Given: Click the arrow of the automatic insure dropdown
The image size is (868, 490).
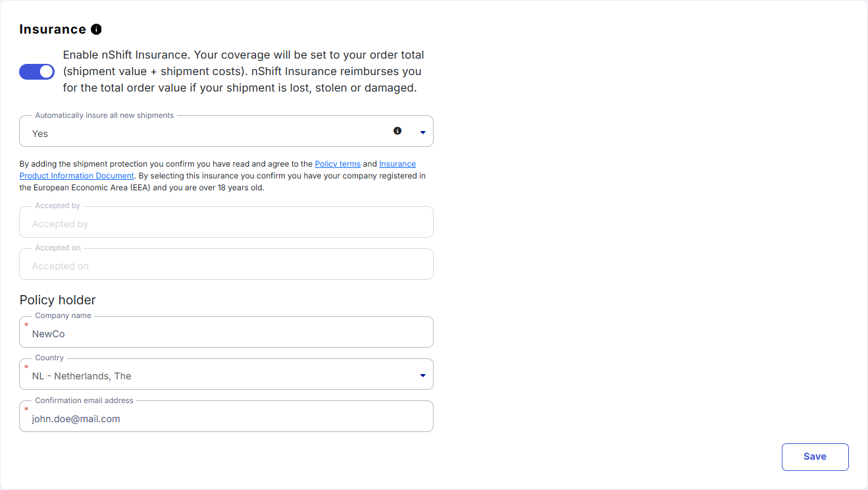Looking at the screenshot, I should click(422, 133).
